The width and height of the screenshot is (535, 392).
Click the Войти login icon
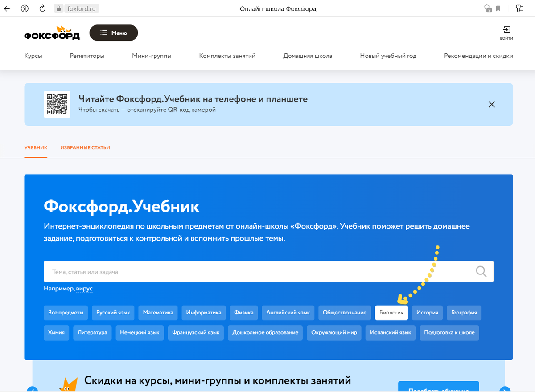point(506,33)
